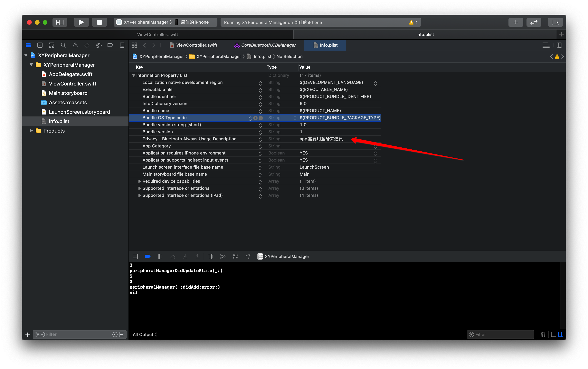This screenshot has height=369, width=588.
Task: Click Simulate Location arrow icon
Action: pos(248,256)
